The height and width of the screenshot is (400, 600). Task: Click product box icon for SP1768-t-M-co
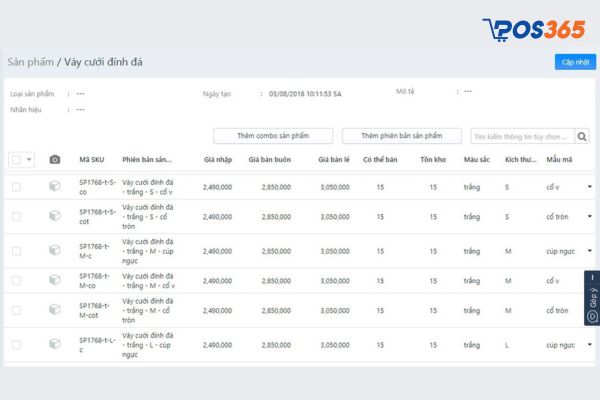[55, 281]
